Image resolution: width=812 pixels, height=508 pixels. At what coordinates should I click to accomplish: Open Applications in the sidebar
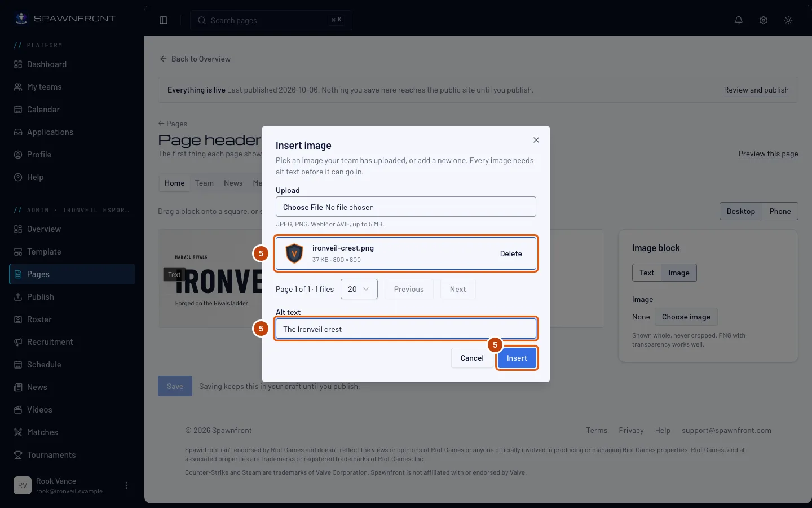pyautogui.click(x=72, y=132)
